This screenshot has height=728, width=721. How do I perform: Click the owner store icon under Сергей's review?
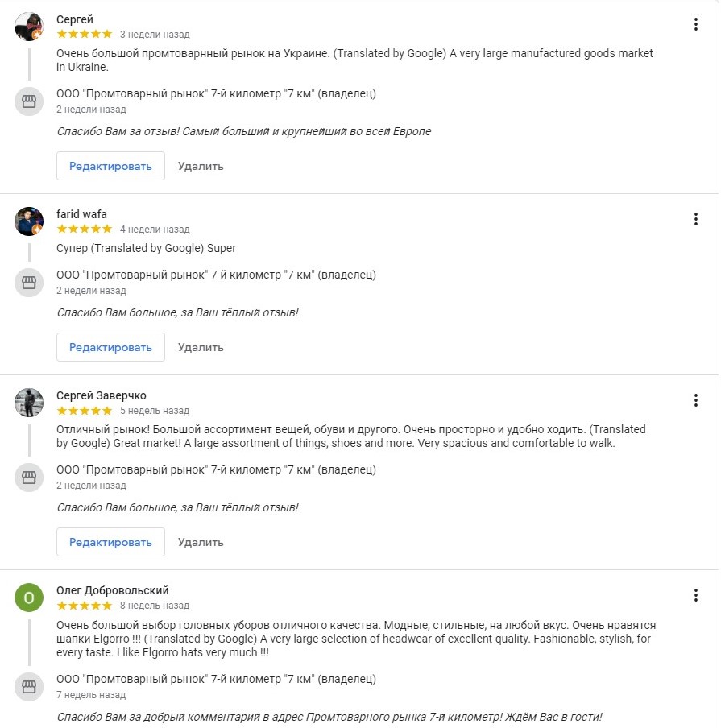point(29,101)
